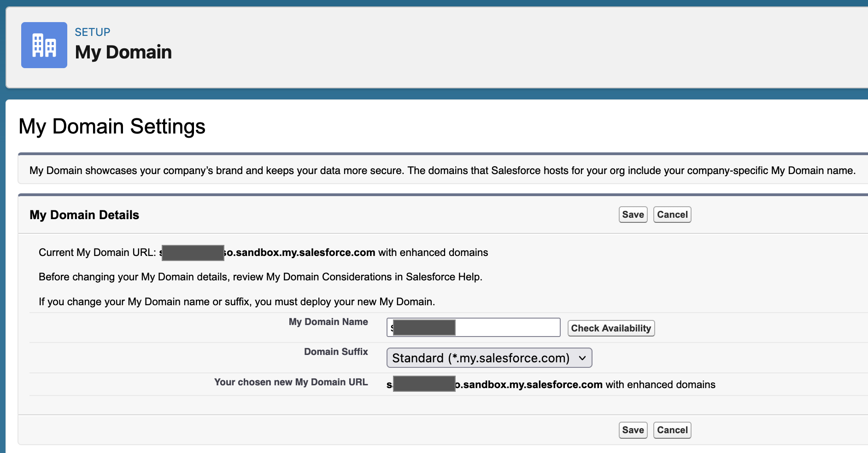Click the My Domain Settings heading

click(112, 126)
